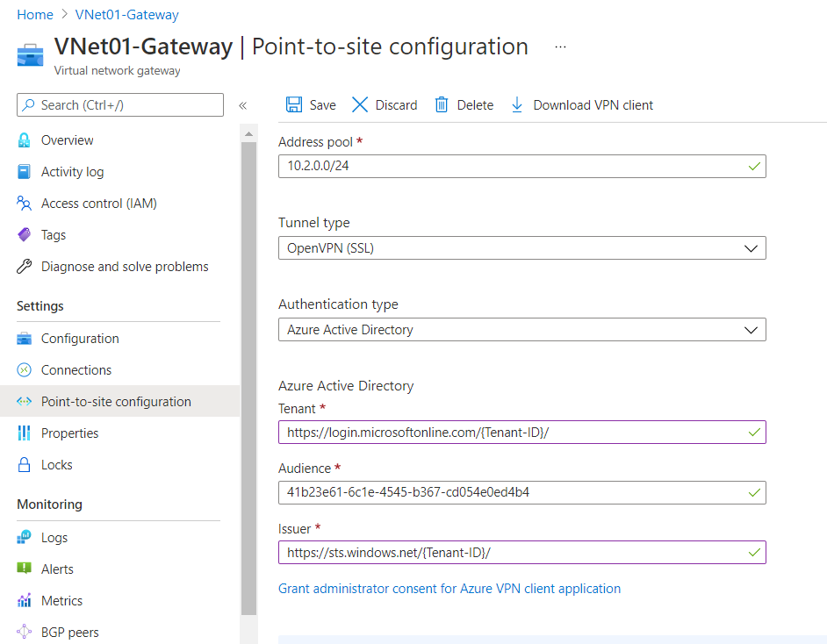The width and height of the screenshot is (827, 644).
Task: Click the Save disk icon
Action: (x=294, y=105)
